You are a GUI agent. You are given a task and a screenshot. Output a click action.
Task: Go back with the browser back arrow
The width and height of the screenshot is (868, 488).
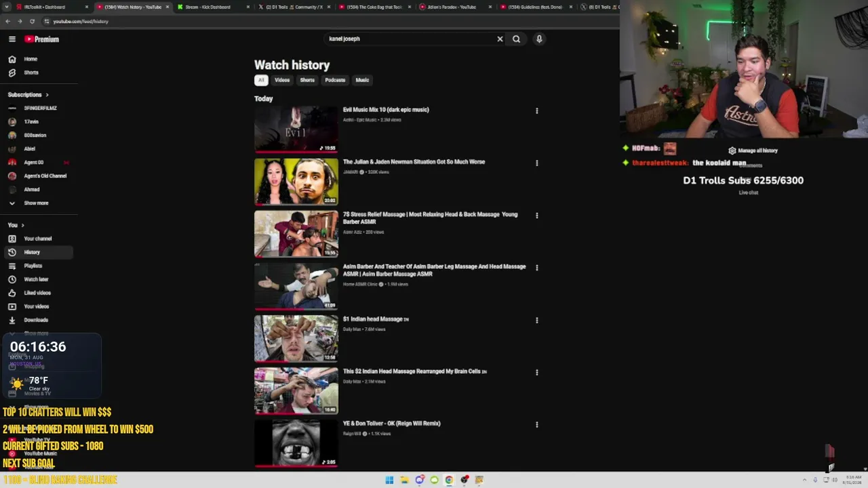[8, 21]
